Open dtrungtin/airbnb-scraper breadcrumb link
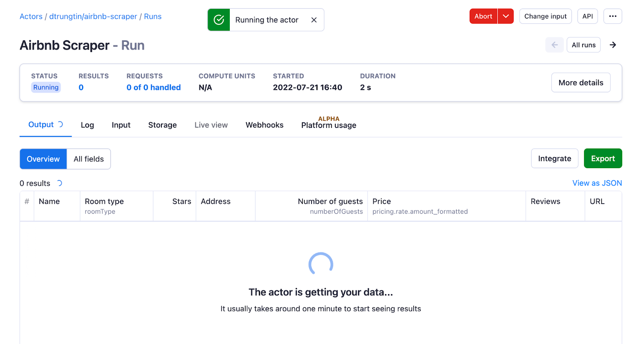Screen dimensions: 644x344 pyautogui.click(x=93, y=16)
